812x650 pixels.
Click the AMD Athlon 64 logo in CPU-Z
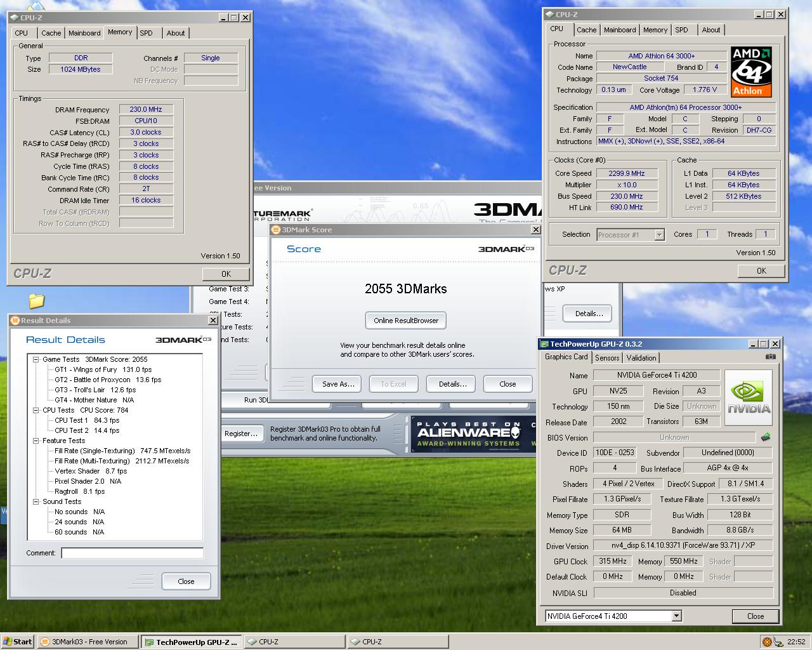point(751,71)
